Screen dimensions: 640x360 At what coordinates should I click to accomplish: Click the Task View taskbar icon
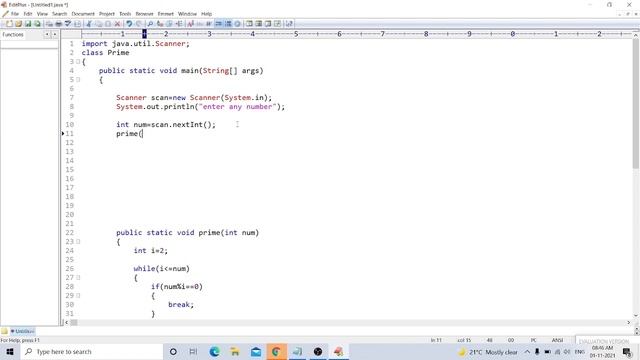point(193,351)
